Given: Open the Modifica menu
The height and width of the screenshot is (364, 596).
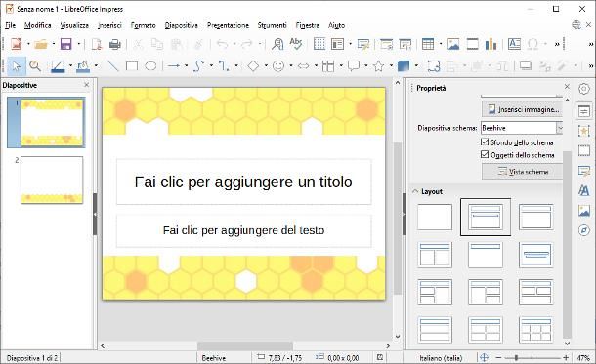Looking at the screenshot, I should tap(38, 25).
